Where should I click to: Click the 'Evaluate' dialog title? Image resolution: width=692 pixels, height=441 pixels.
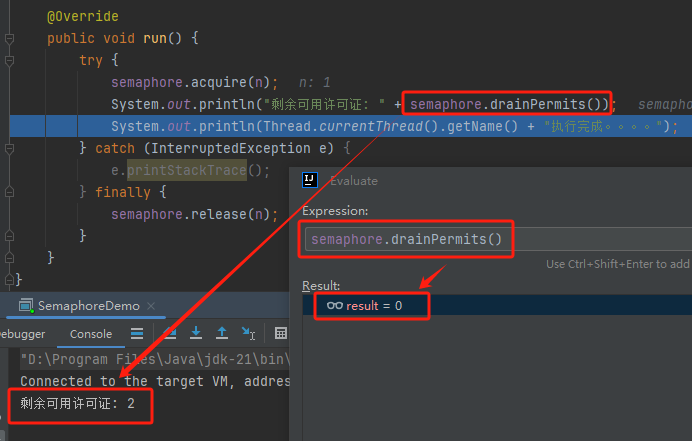point(354,181)
